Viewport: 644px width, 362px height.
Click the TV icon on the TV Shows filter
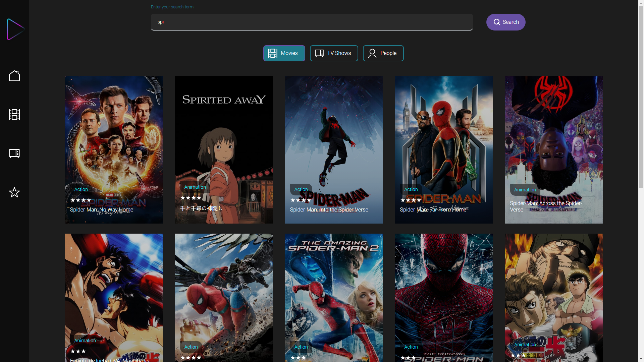tap(319, 53)
